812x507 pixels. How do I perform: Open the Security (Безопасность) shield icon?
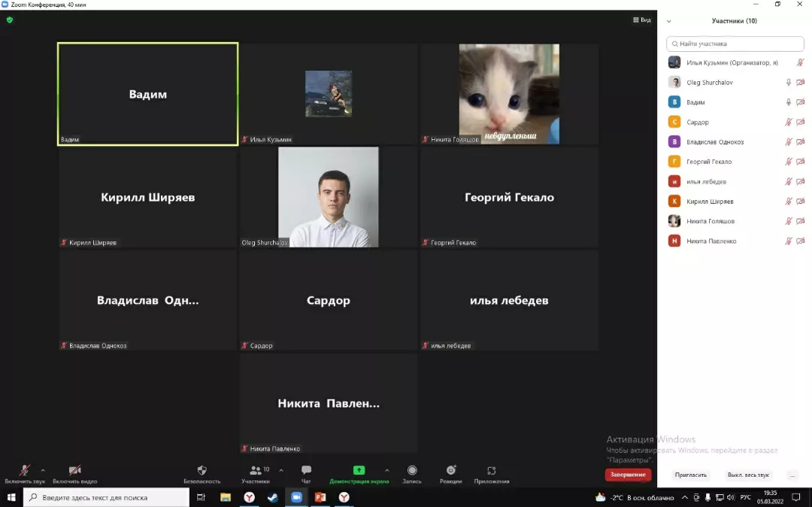tap(201, 471)
